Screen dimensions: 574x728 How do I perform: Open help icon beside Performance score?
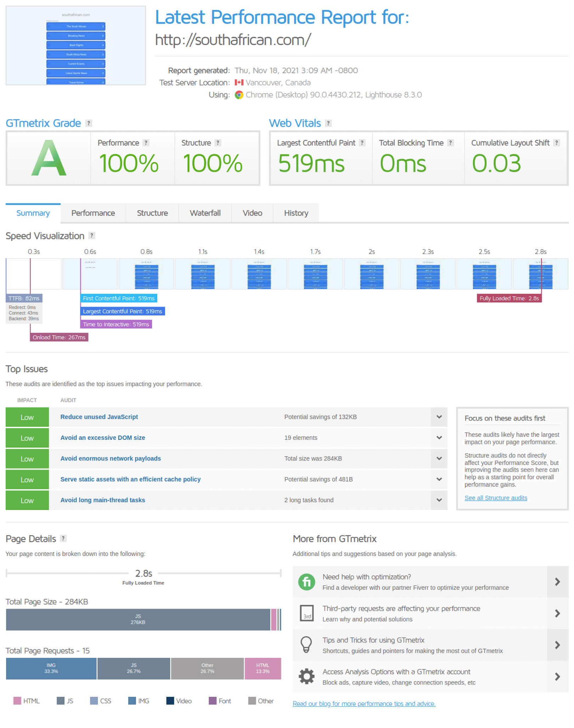146,142
